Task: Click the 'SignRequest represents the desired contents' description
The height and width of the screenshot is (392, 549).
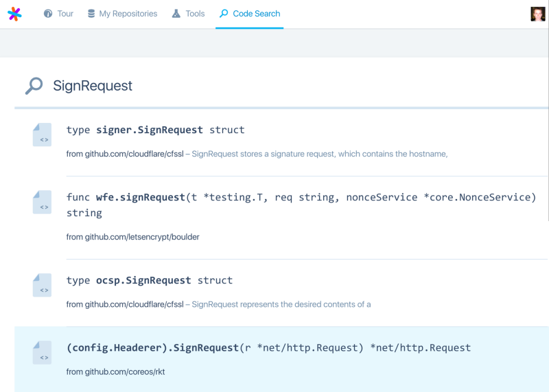Action: pos(281,304)
